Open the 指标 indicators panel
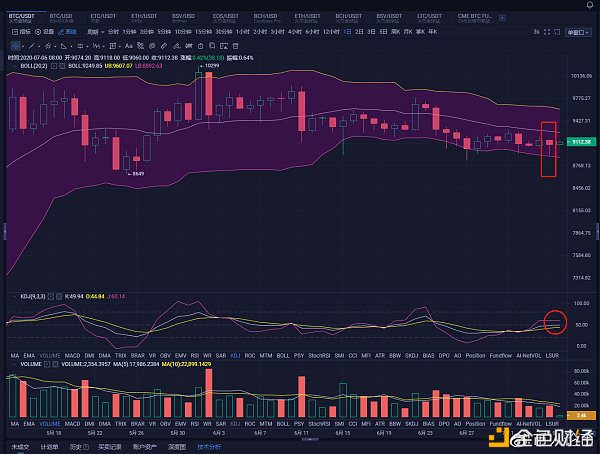 coord(21,32)
